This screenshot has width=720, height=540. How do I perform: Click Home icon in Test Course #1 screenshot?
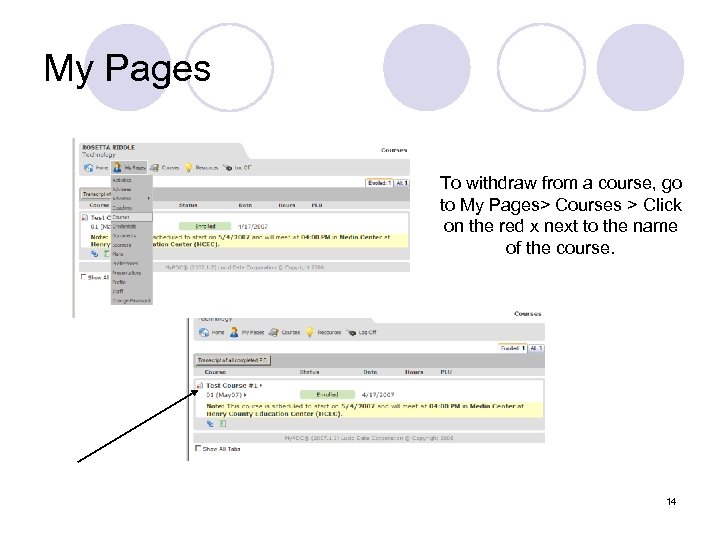click(x=204, y=332)
